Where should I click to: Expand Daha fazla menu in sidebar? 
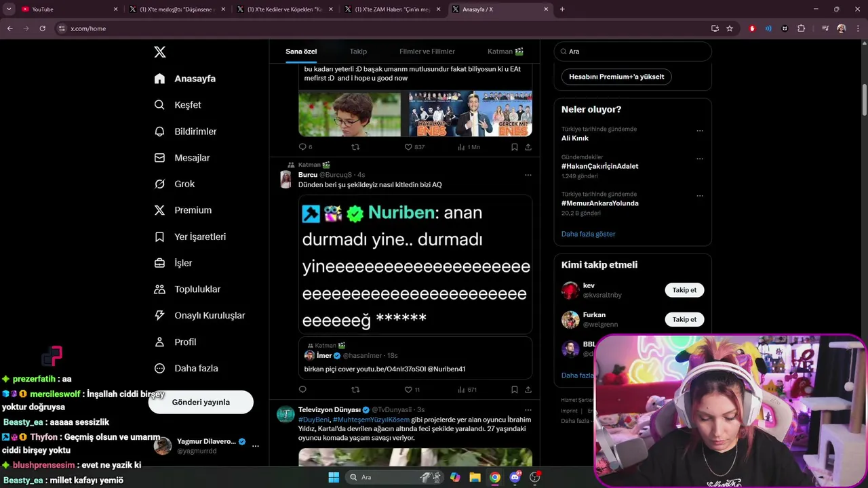point(186,369)
